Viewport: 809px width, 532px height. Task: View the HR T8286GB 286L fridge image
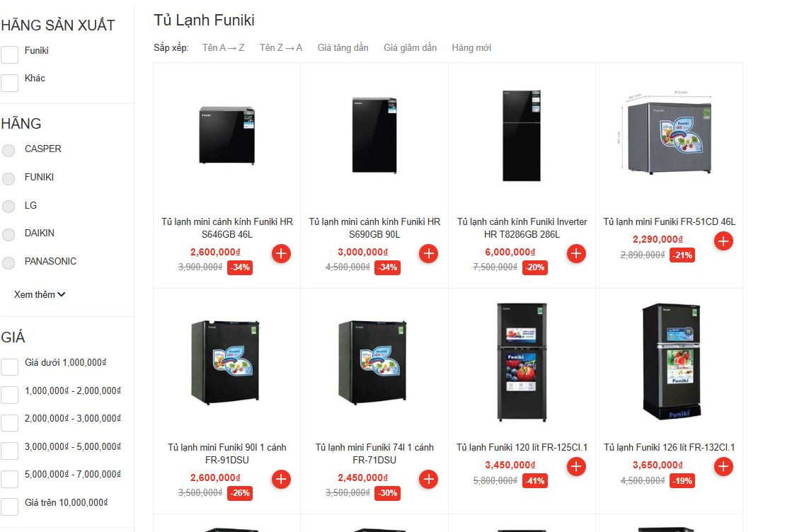(x=522, y=136)
